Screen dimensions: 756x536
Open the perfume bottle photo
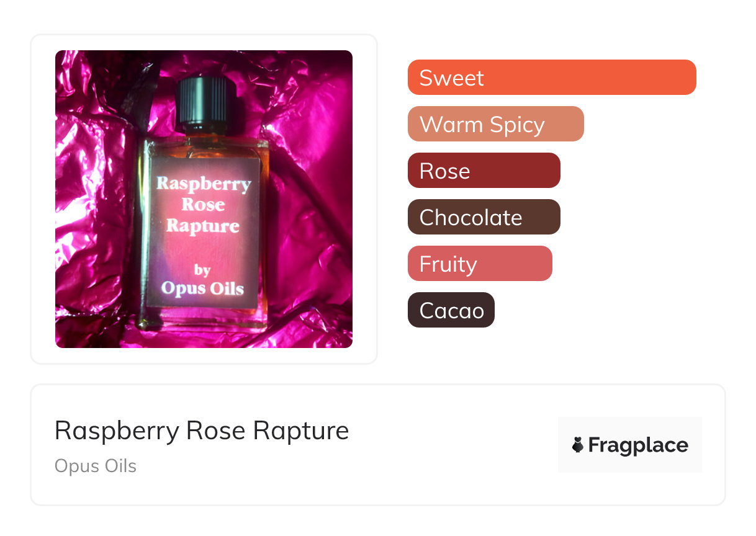204,199
